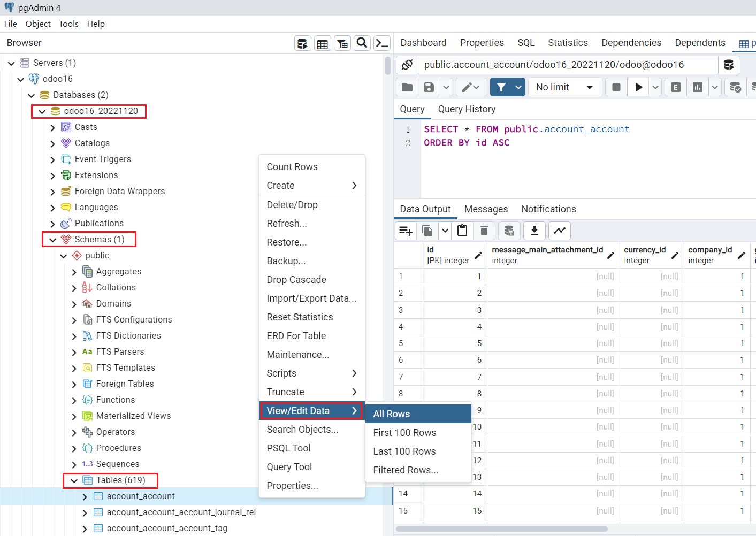Collapse the Servers (1) tree node
The height and width of the screenshot is (536, 756).
[x=11, y=63]
